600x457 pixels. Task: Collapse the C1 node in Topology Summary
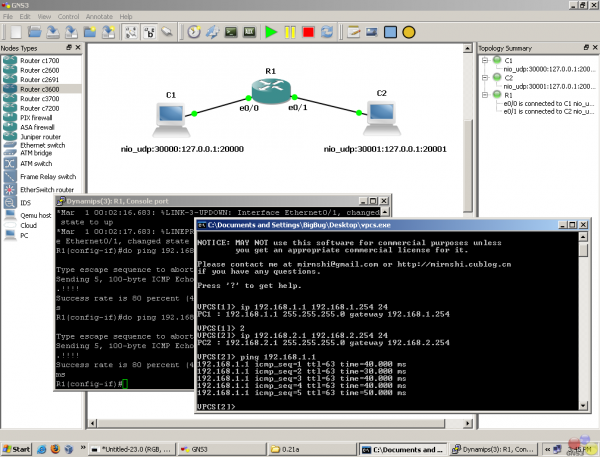485,60
